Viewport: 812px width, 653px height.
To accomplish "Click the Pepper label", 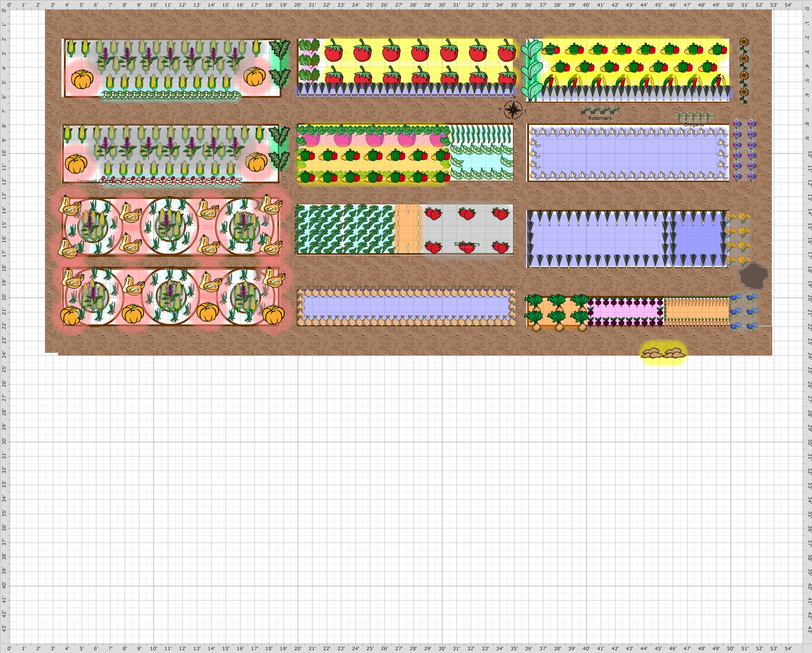I will pyautogui.click(x=548, y=49).
